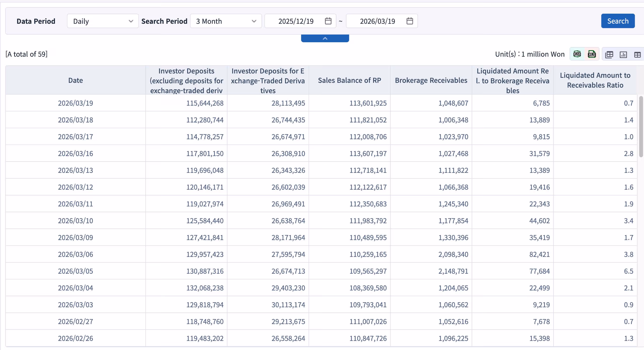The width and height of the screenshot is (644, 350).
Task: Select the 2026/03/19 date cell
Action: point(75,103)
